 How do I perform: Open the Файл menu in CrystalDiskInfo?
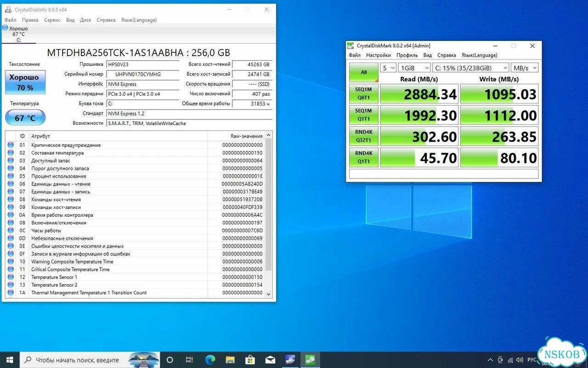tap(11, 20)
